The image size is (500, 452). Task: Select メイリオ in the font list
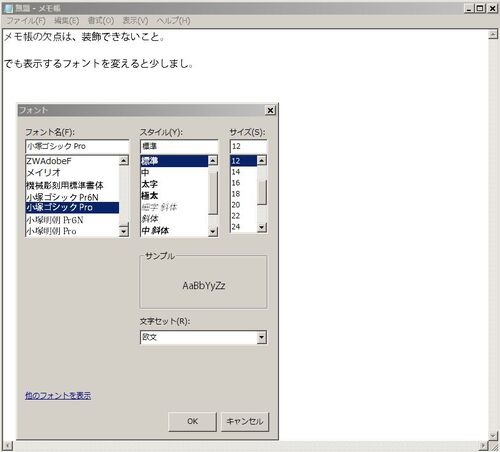click(72, 173)
